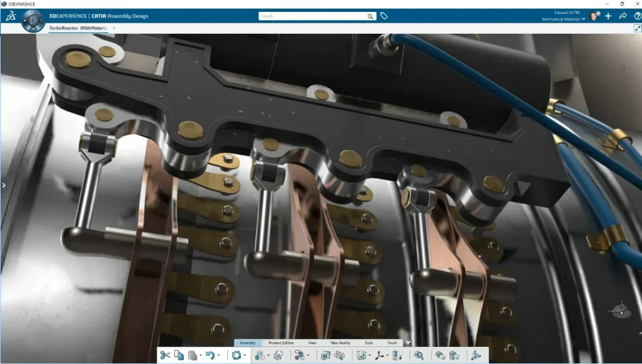
Task: Click the Undo arrow icon
Action: pyautogui.click(x=210, y=355)
